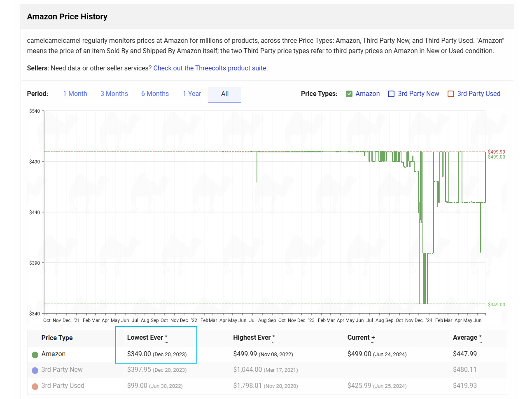Screen dimensions: 532x399
Task: Enable the 3rd Party Used checkbox
Action: [x=451, y=94]
